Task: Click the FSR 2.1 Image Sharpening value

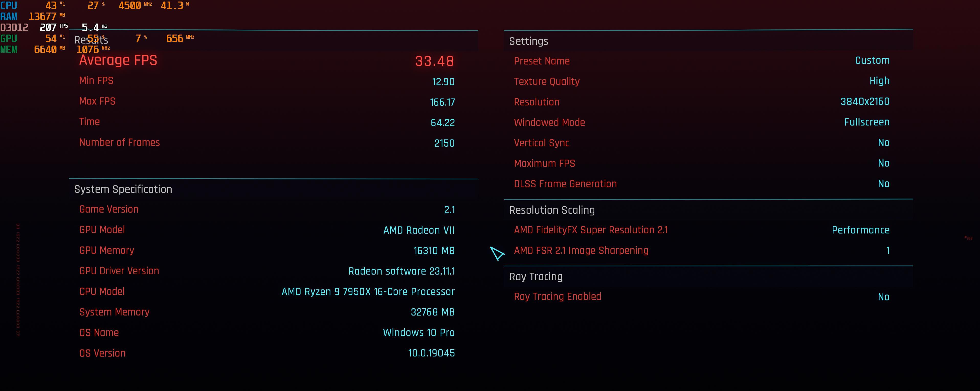Action: pos(888,251)
